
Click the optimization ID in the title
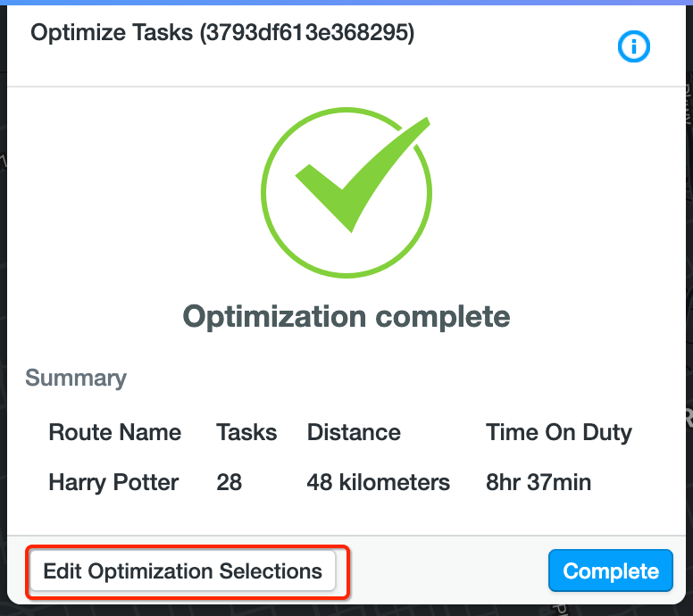[307, 33]
